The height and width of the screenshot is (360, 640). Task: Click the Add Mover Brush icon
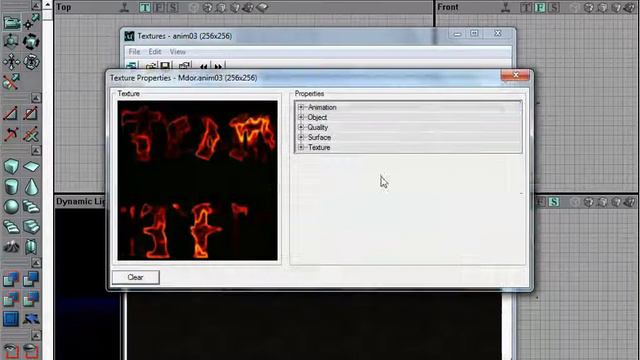[x=31, y=319]
